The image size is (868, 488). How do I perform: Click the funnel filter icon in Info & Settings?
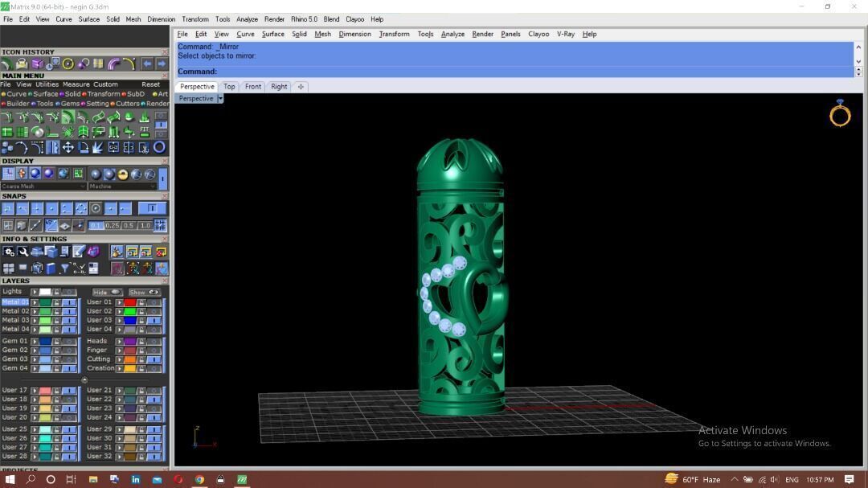click(x=65, y=269)
